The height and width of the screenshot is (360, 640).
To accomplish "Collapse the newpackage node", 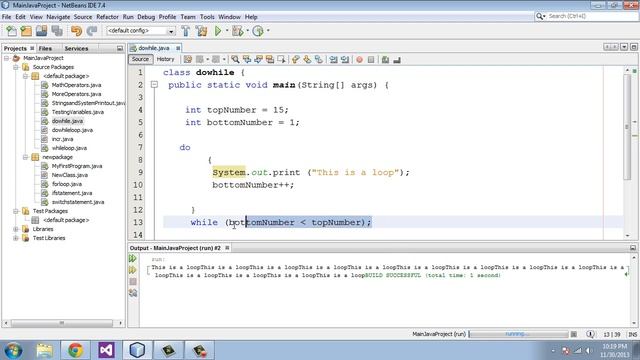I will (25, 157).
